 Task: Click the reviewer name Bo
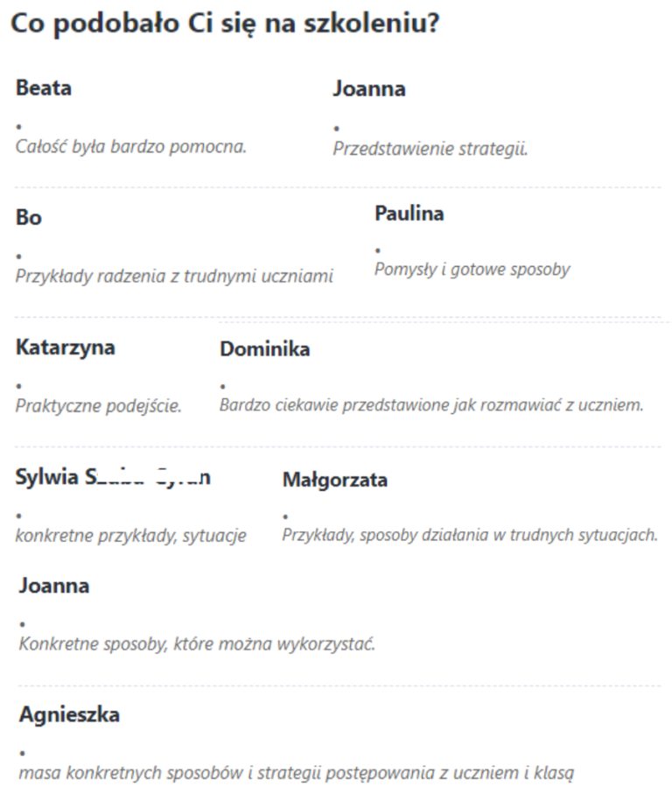(29, 218)
